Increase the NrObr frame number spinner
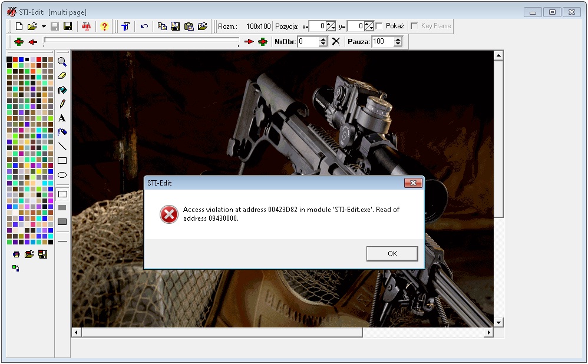 click(323, 39)
